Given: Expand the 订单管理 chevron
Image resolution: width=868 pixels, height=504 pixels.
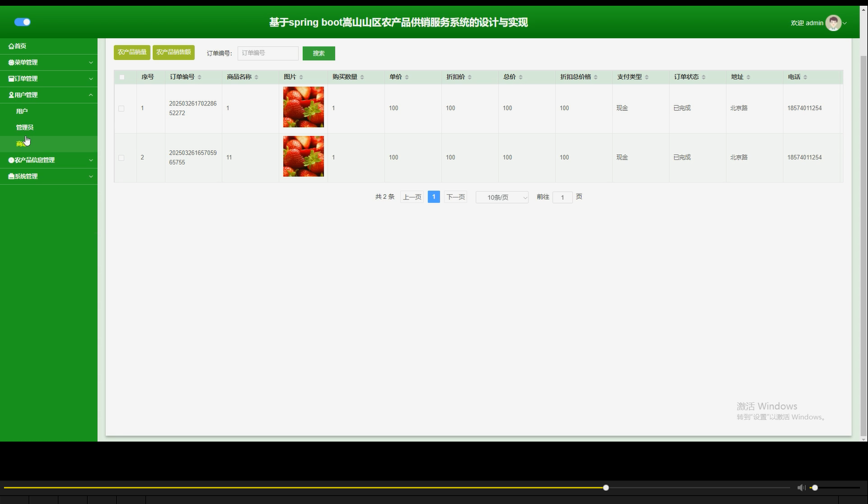Looking at the screenshot, I should coord(90,78).
